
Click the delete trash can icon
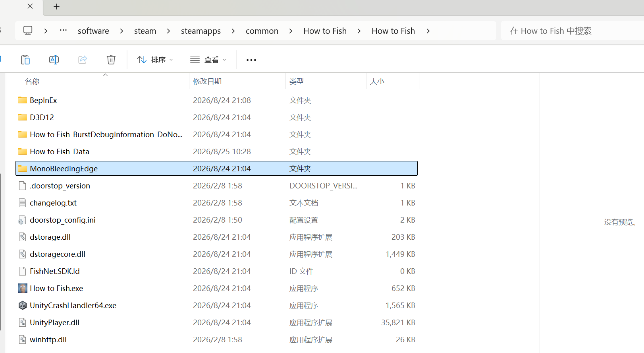click(111, 60)
